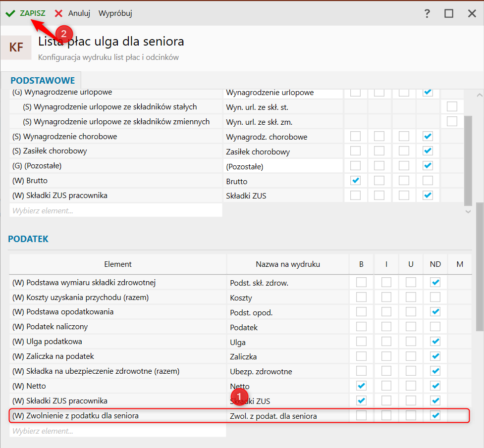This screenshot has width=484, height=448.
Task: Switch to the PODSTAWOWE tab
Action: point(43,81)
